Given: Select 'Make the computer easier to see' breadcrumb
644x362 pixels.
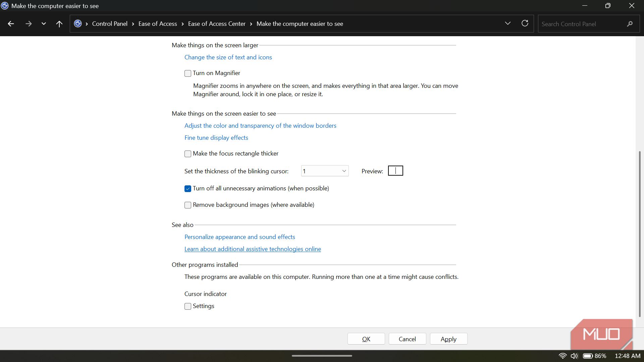Looking at the screenshot, I should click(300, 24).
